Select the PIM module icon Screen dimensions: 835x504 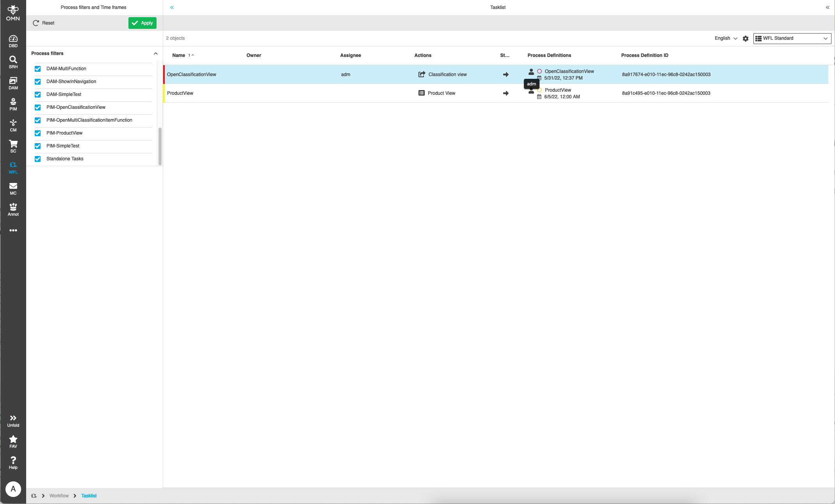[x=13, y=104]
